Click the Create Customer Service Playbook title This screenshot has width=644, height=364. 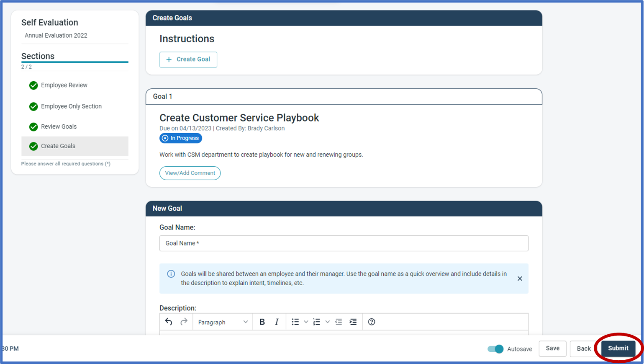click(x=239, y=118)
